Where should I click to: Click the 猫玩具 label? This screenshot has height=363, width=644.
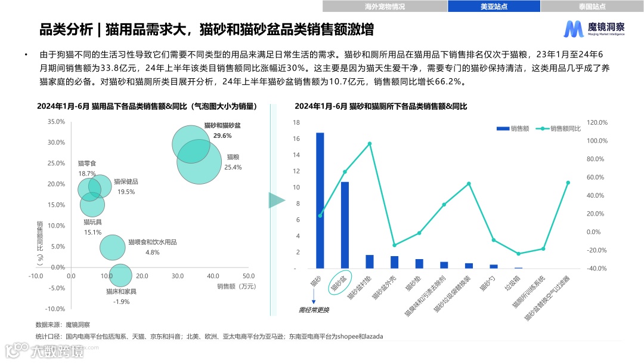pyautogui.click(x=93, y=222)
